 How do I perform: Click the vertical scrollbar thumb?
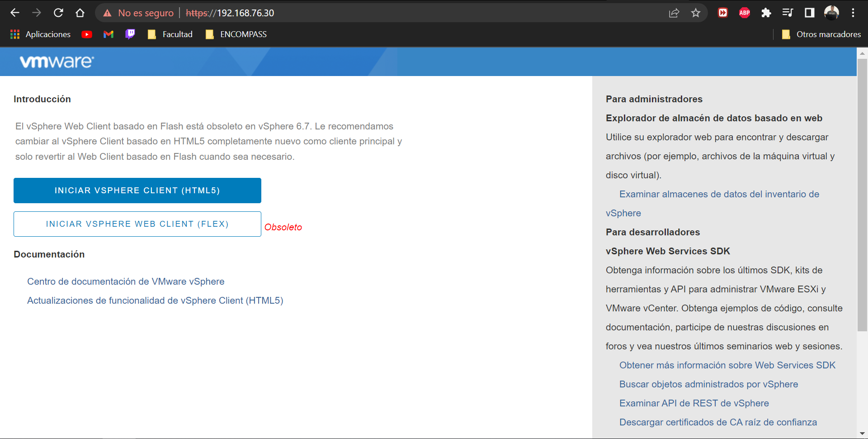click(x=862, y=195)
